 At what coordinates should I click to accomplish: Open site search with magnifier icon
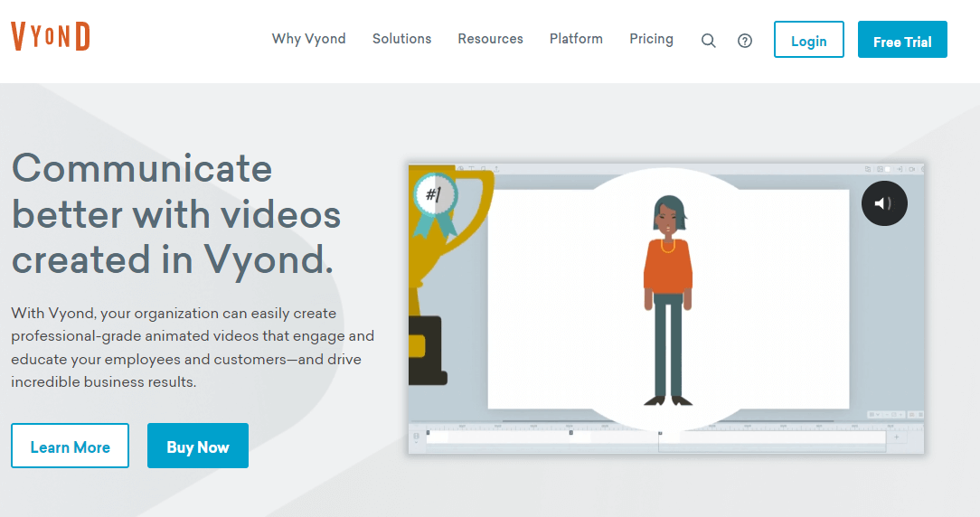pos(708,41)
